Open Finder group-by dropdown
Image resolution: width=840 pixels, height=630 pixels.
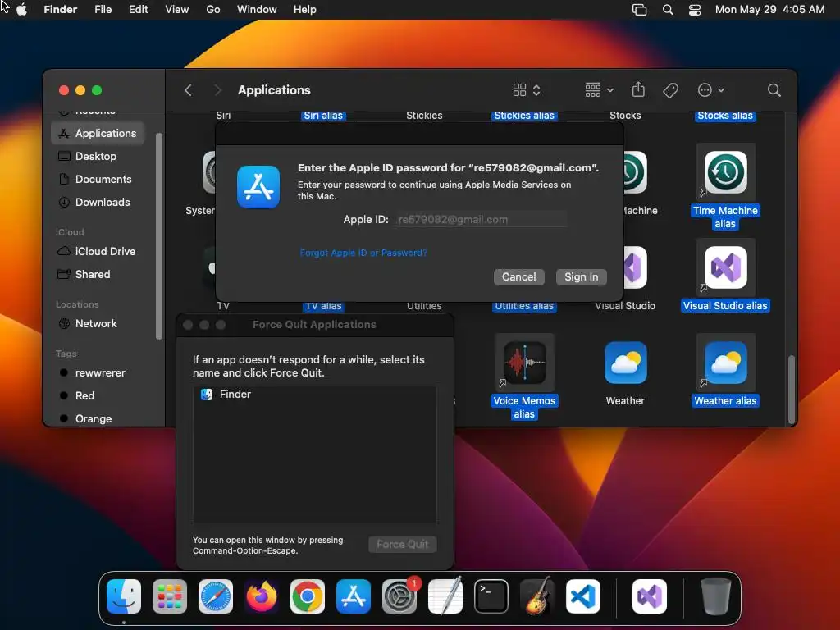point(600,90)
